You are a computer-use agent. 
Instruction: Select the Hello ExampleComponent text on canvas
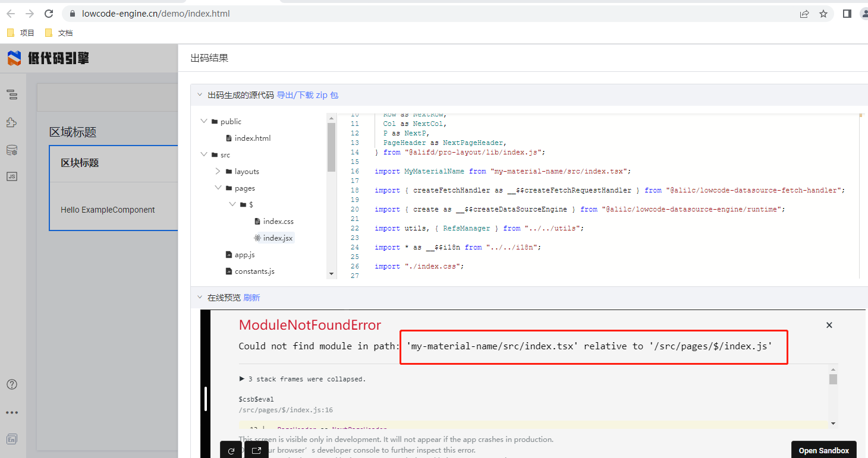coord(108,210)
